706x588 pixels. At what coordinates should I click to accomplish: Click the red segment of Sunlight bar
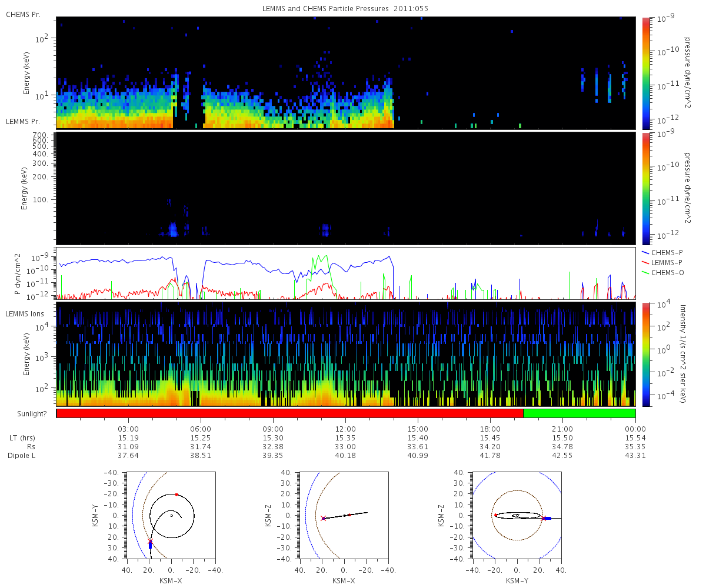[x=290, y=413]
